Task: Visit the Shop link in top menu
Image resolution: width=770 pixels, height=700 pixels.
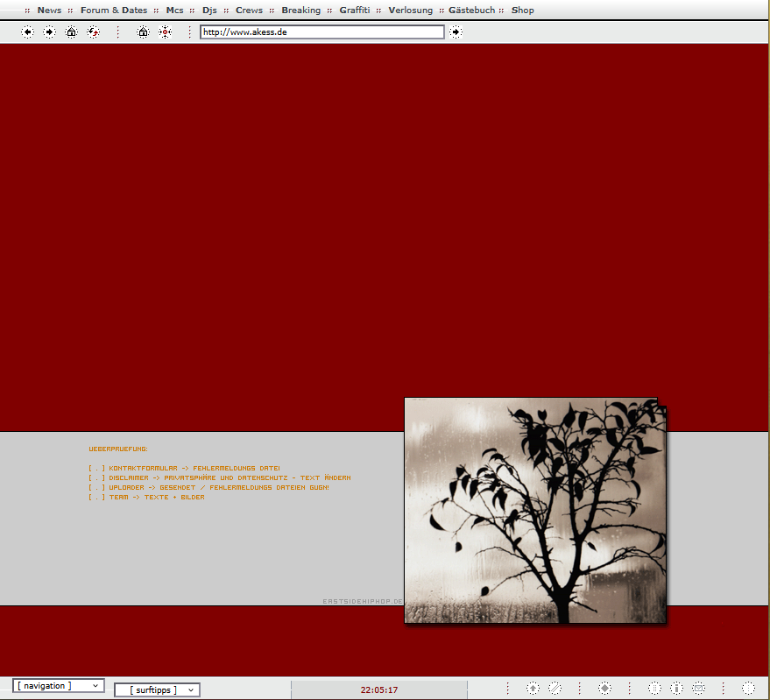Action: point(522,11)
